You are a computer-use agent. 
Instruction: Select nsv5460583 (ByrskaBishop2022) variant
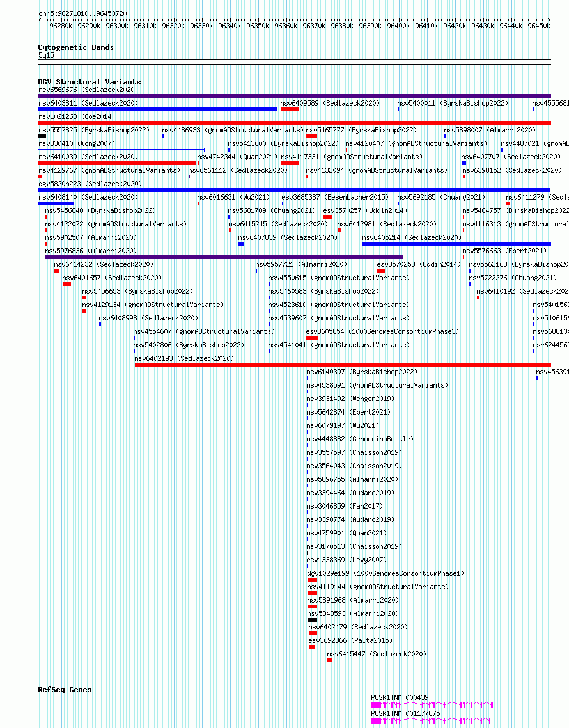(323, 292)
